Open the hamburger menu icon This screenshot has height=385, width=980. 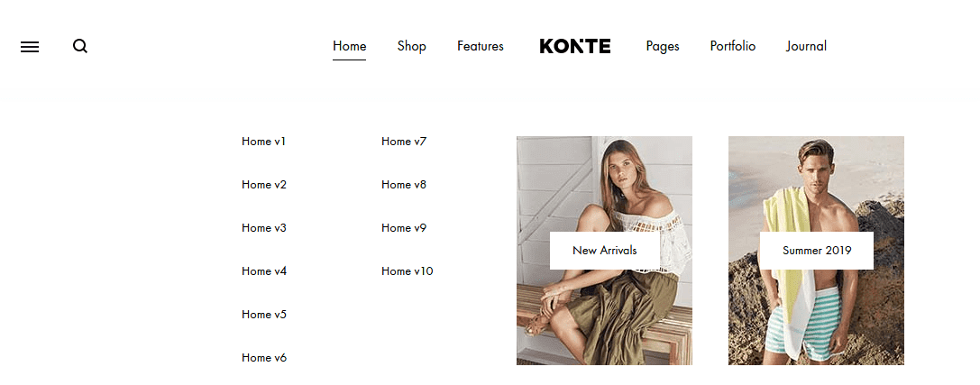(x=30, y=47)
